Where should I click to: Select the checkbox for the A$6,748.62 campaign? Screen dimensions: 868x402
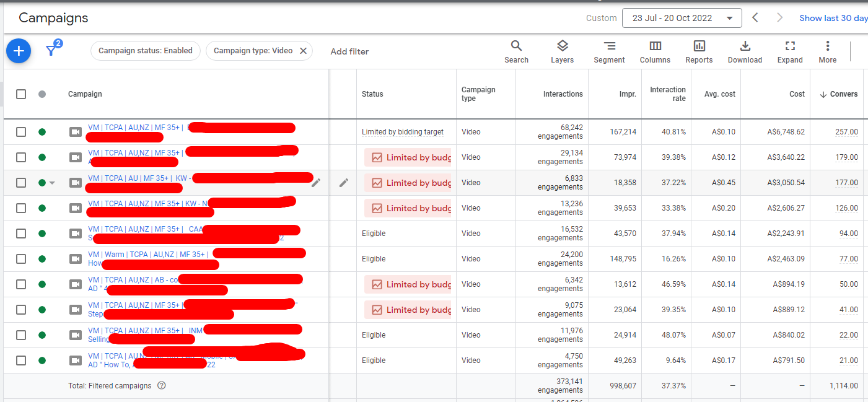tap(21, 132)
